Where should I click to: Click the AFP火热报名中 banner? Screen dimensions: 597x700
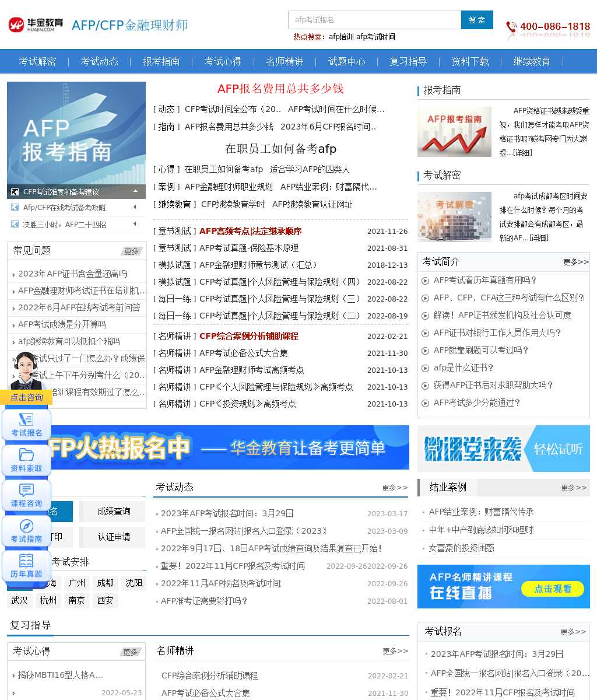230,447
